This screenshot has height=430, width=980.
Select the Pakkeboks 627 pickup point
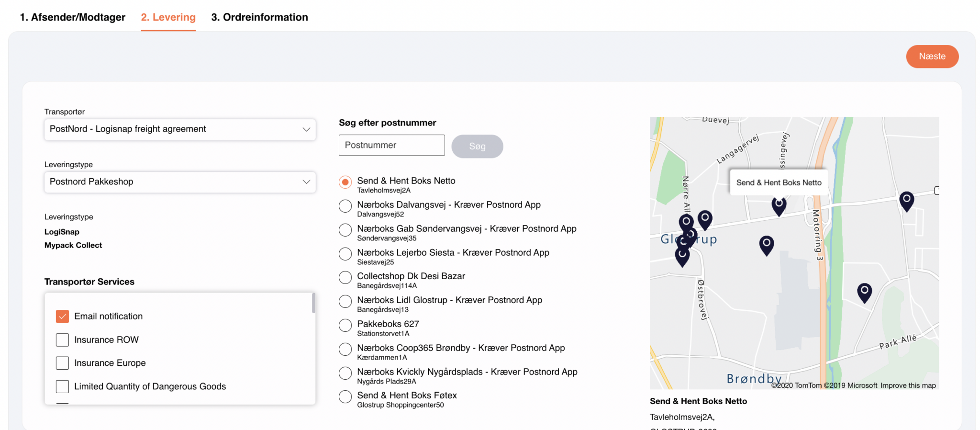pyautogui.click(x=345, y=326)
